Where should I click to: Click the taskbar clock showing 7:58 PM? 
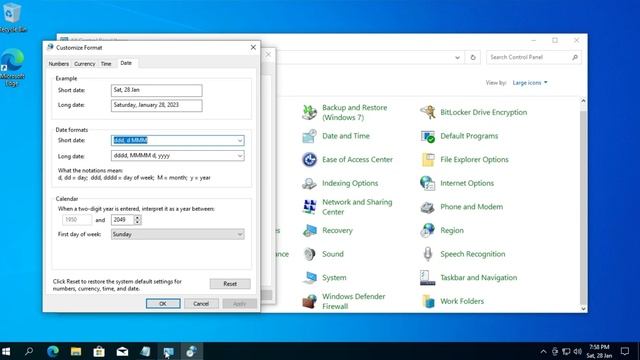[599, 351]
